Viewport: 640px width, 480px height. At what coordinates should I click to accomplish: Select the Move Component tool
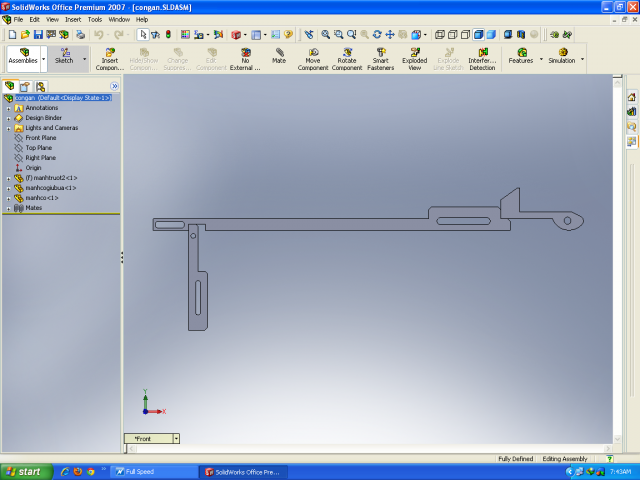tap(313, 59)
